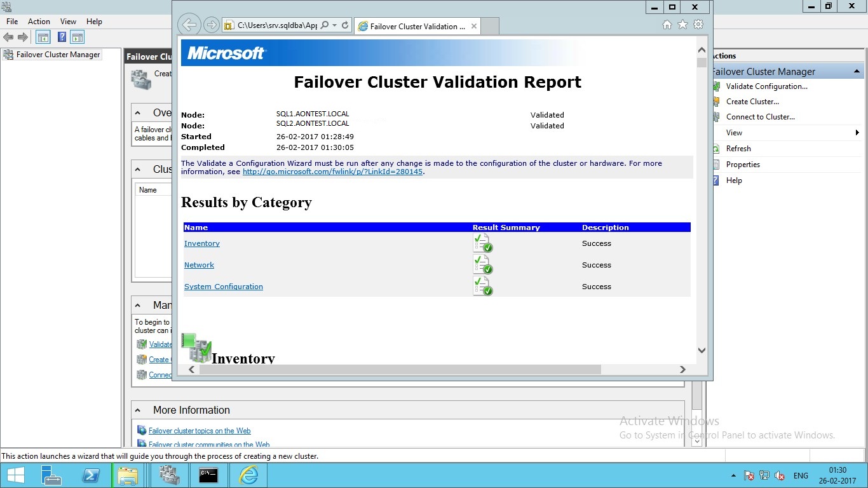
Task: Refresh the page in the IE address bar
Action: (345, 25)
